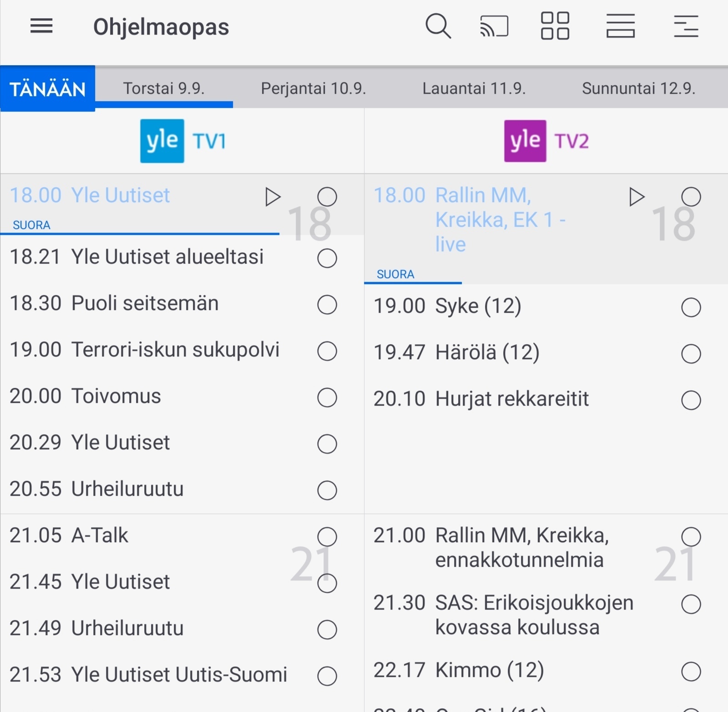
Task: Select the TÄNÄÄN tab
Action: [x=48, y=88]
